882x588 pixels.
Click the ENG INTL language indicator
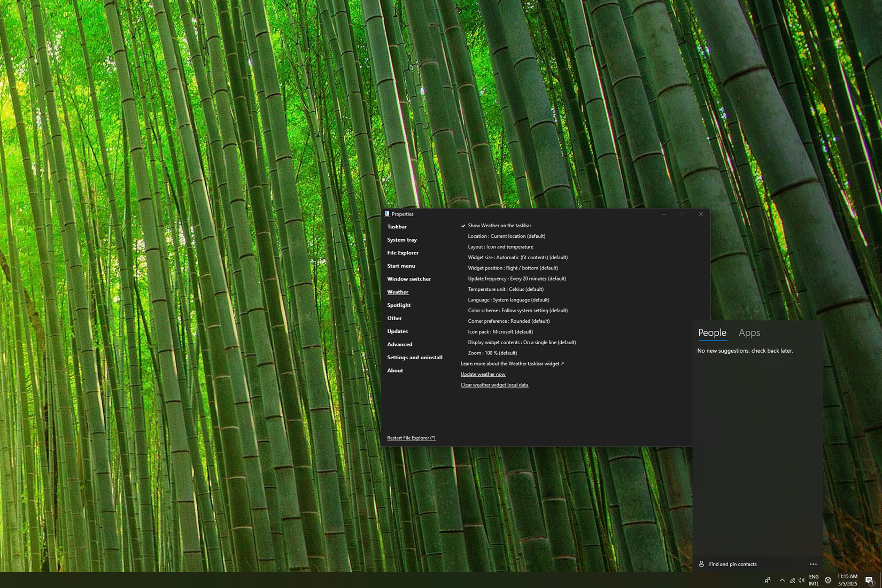[x=814, y=580]
